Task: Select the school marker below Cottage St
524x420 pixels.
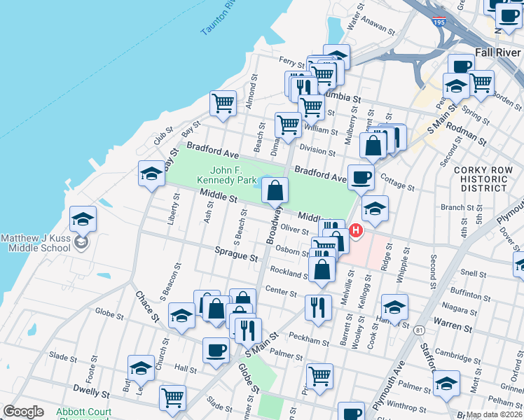Action: [375, 209]
